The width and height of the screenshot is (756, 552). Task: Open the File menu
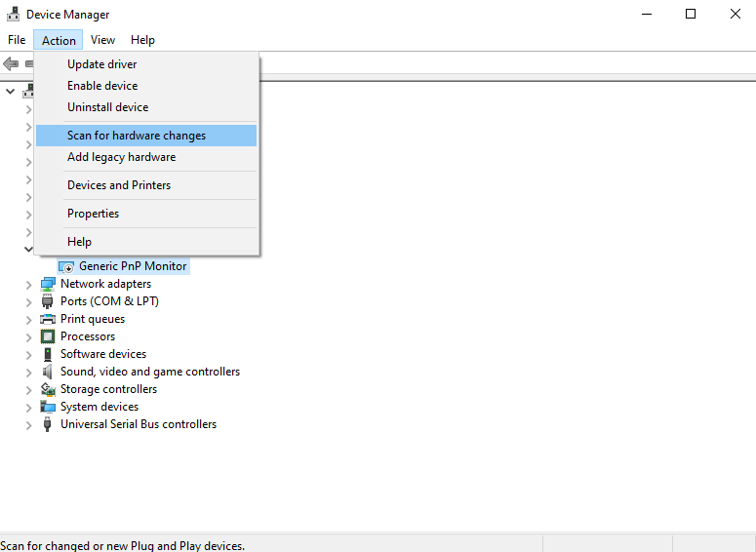pos(17,40)
